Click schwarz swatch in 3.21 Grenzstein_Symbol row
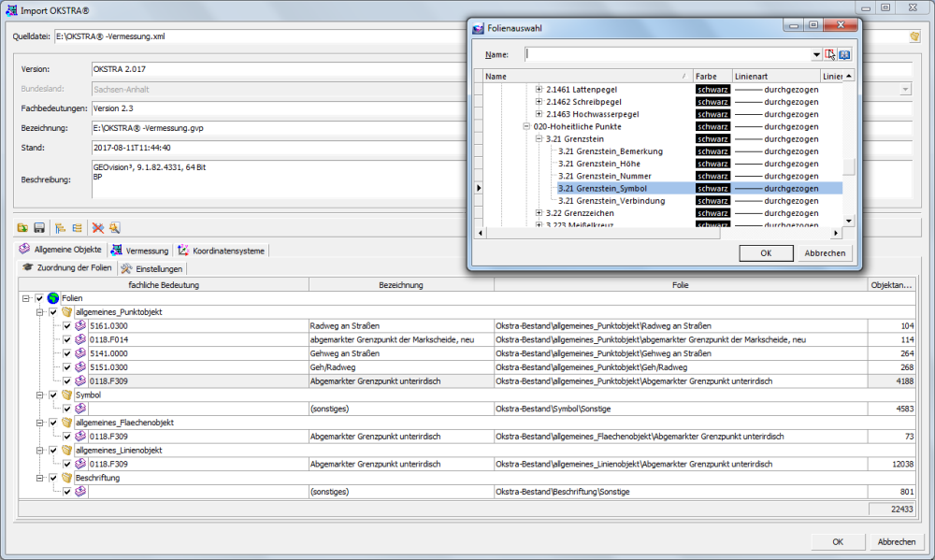The width and height of the screenshot is (935, 560). 712,189
